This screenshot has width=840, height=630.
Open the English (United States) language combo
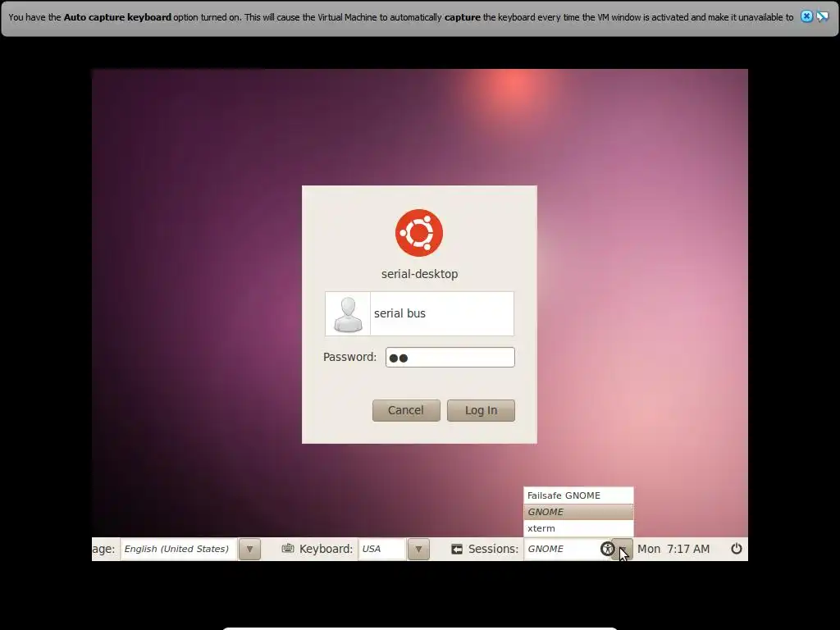pos(179,549)
